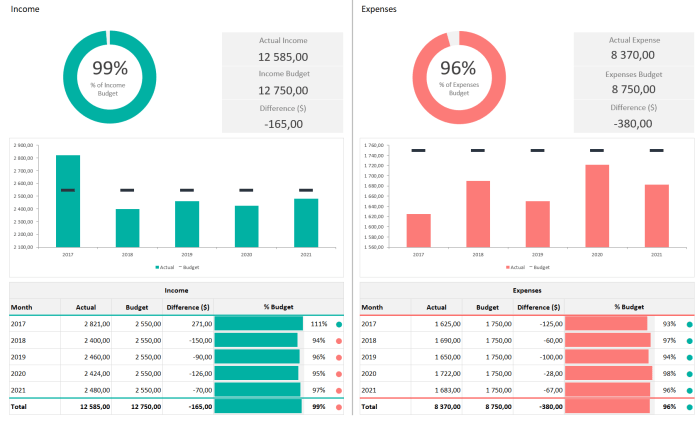Select the 2019 actual expense cell 1 650,00
The width and height of the screenshot is (700, 421).
tap(448, 357)
